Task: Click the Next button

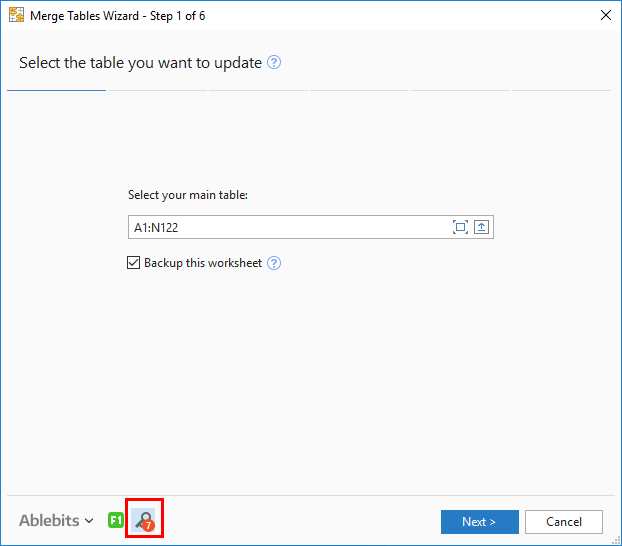Action: pos(480,522)
